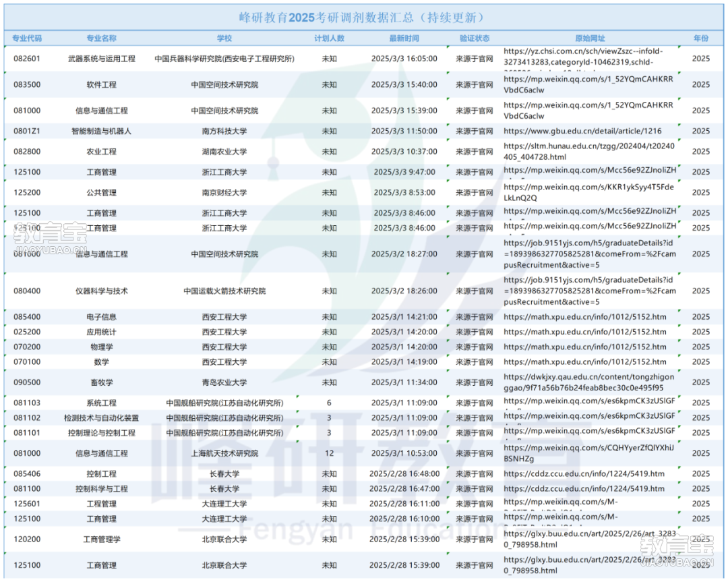Image resolution: width=728 pixels, height=582 pixels.
Task: Open the www.gbu.edu.cn article URL
Action: (x=582, y=131)
